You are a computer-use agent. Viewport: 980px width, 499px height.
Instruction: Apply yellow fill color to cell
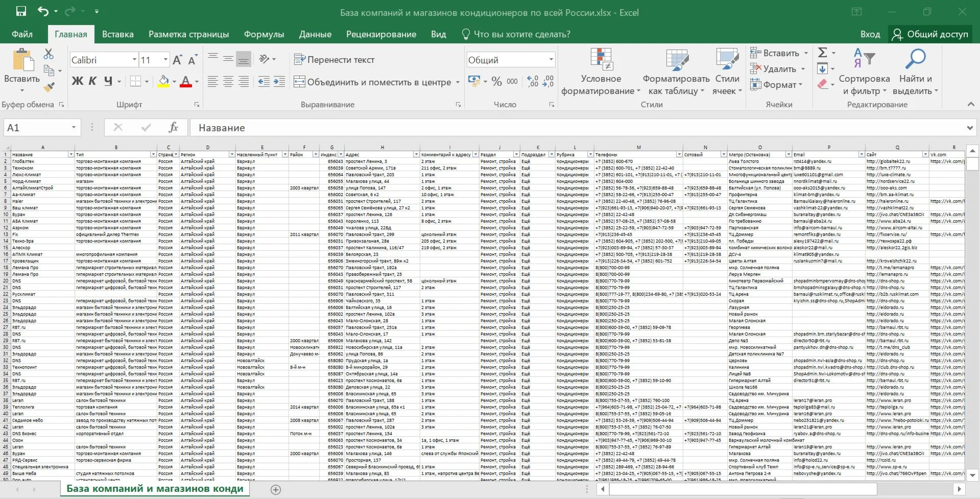163,81
